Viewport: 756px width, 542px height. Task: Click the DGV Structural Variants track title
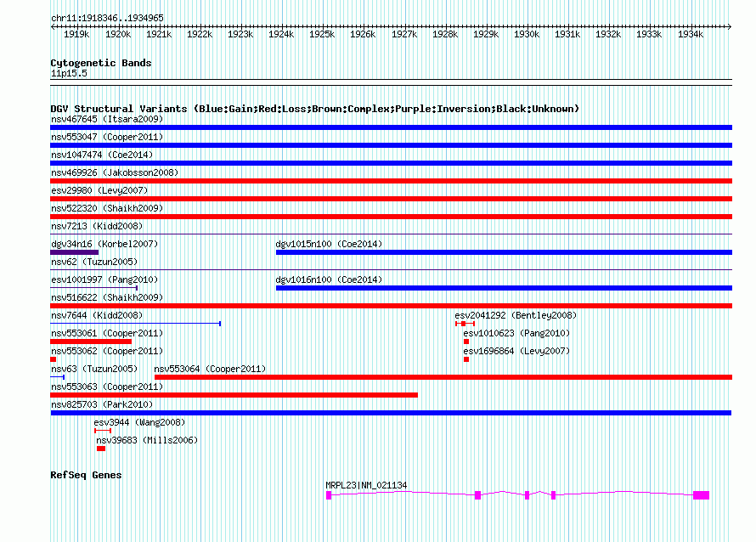coord(315,109)
